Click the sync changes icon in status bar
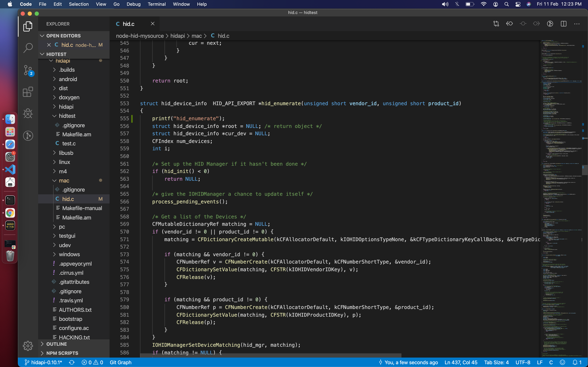 pyautogui.click(x=72, y=362)
